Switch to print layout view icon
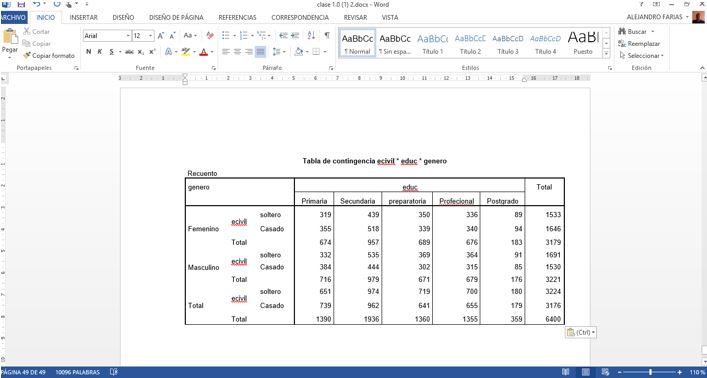 pos(585,372)
